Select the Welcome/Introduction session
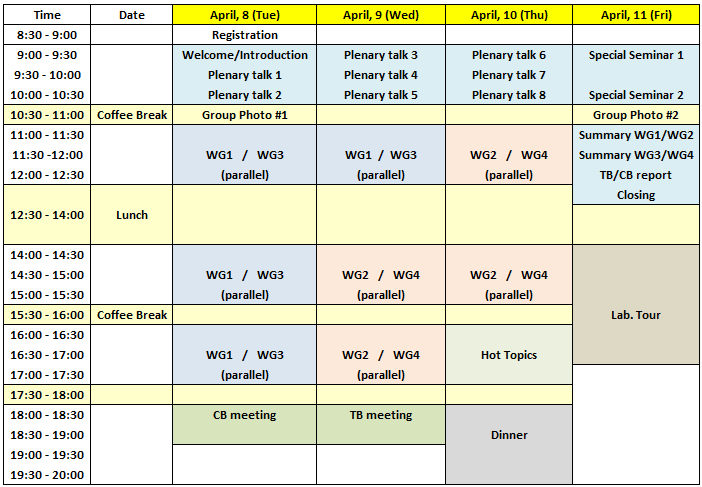Screen dimensions: 702x487 tap(245, 55)
